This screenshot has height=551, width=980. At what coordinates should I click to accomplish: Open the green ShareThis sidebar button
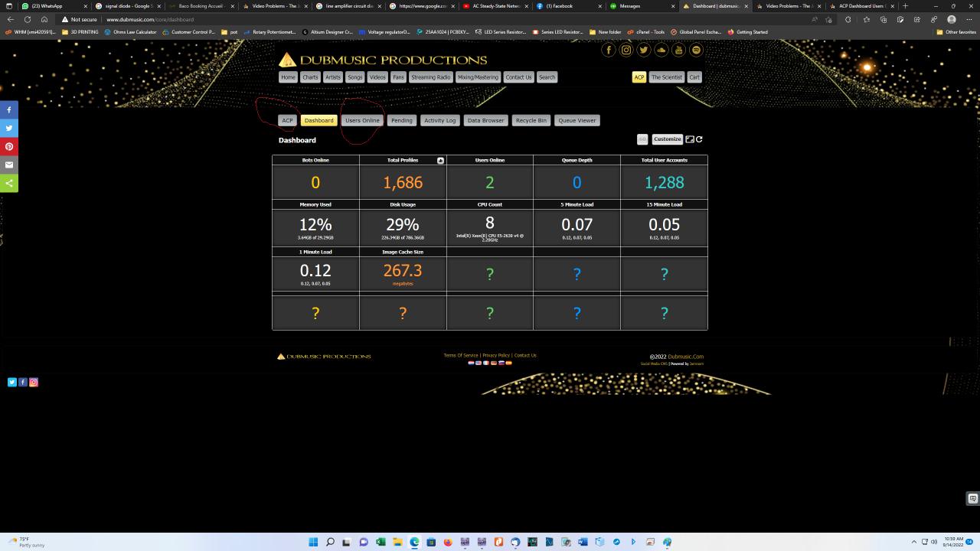[9, 184]
